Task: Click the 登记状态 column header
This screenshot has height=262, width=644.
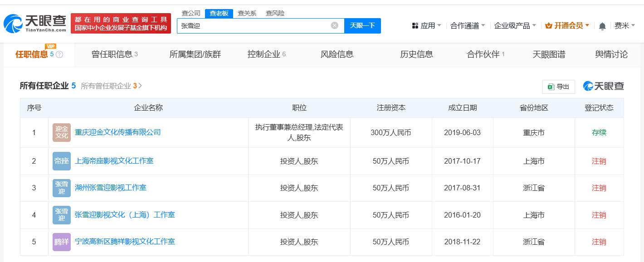Action: [x=599, y=108]
